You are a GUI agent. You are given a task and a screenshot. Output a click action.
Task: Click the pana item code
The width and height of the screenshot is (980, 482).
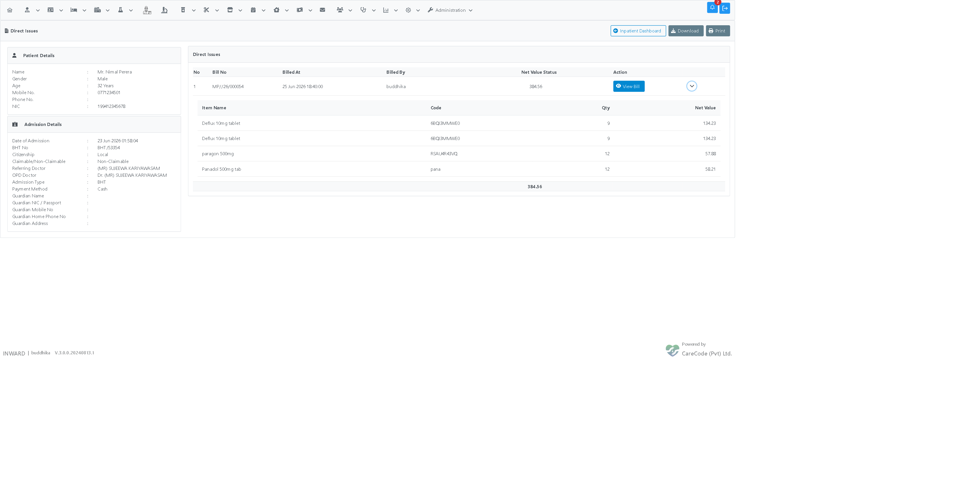point(435,169)
